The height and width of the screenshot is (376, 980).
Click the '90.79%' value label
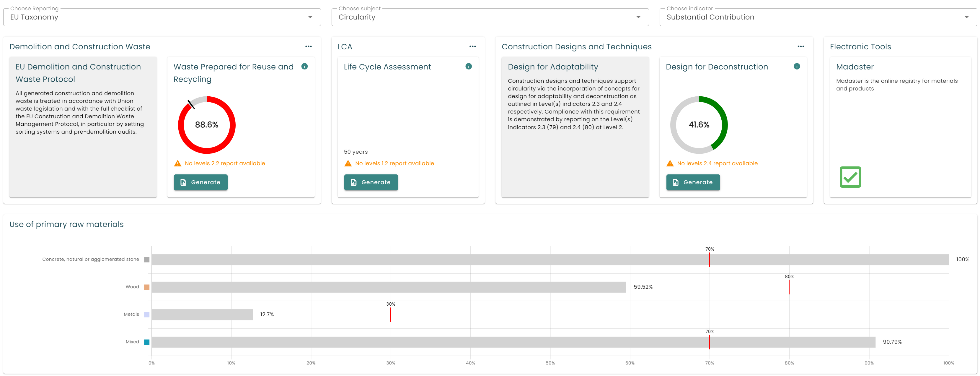pos(892,342)
